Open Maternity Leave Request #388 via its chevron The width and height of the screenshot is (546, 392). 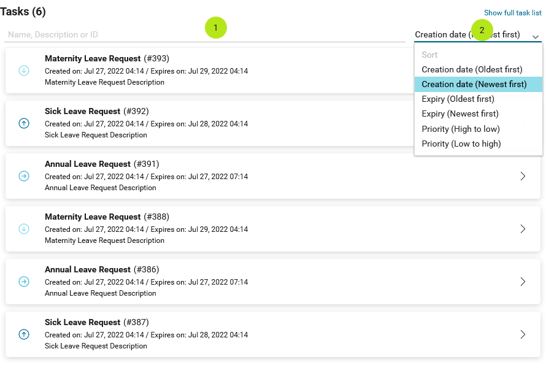point(523,229)
